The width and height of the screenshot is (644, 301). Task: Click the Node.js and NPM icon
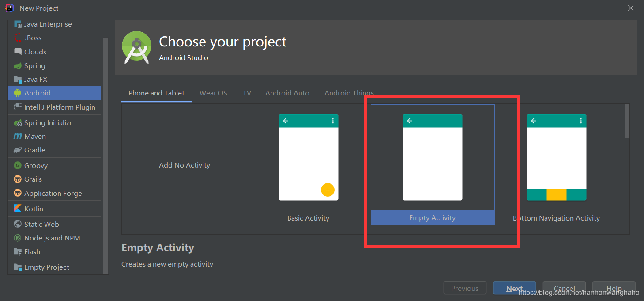[18, 238]
